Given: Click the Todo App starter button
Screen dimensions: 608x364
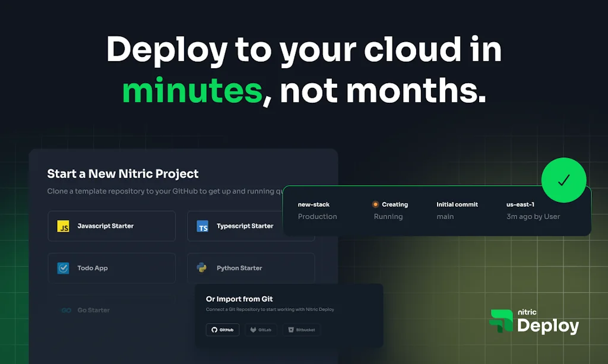Looking at the screenshot, I should tap(112, 267).
